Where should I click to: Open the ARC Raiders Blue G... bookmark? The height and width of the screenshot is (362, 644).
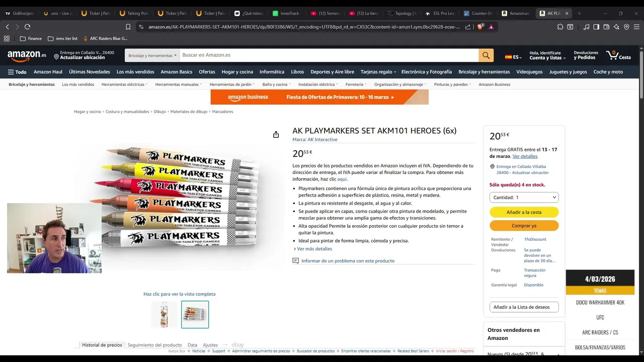tap(105, 38)
